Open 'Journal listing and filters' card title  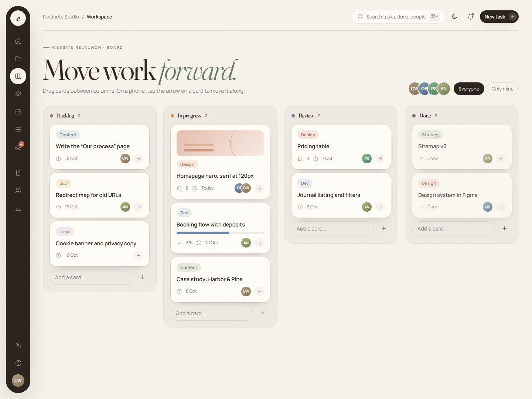click(329, 195)
